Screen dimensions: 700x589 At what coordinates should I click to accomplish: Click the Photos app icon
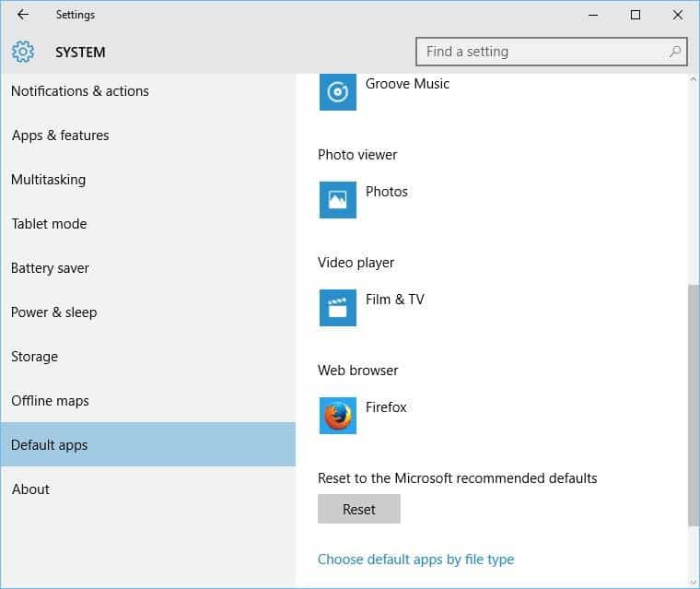337,200
